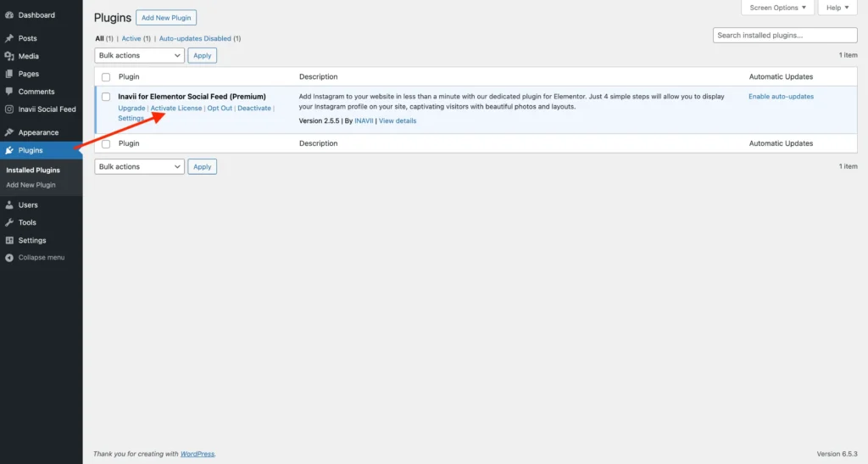Image resolution: width=868 pixels, height=464 pixels.
Task: Filter plugins by Active
Action: [131, 39]
